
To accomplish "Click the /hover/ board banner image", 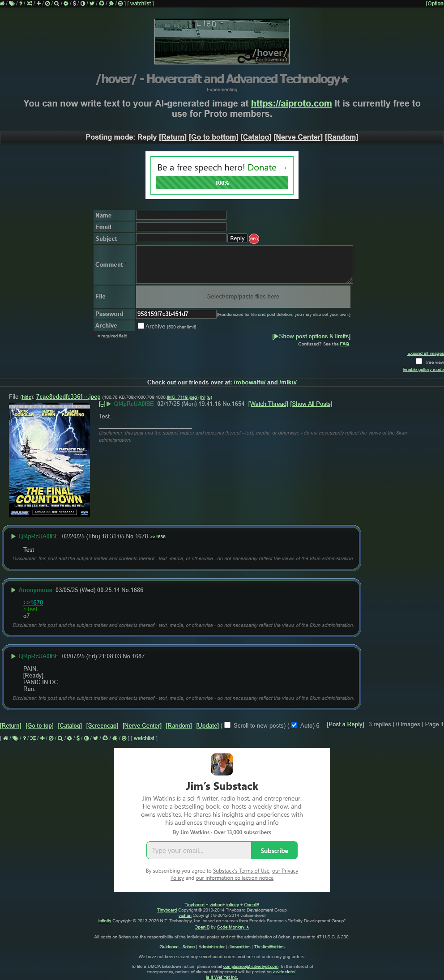I will pos(222,42).
